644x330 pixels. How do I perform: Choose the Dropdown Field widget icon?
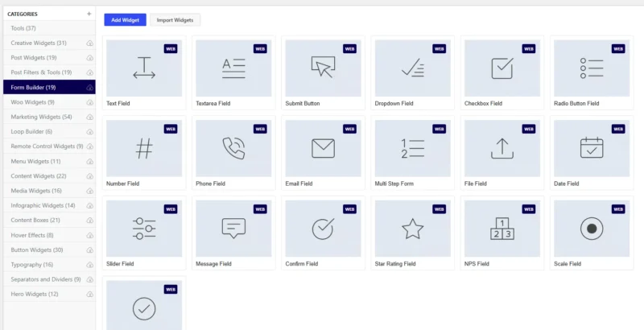pos(413,68)
